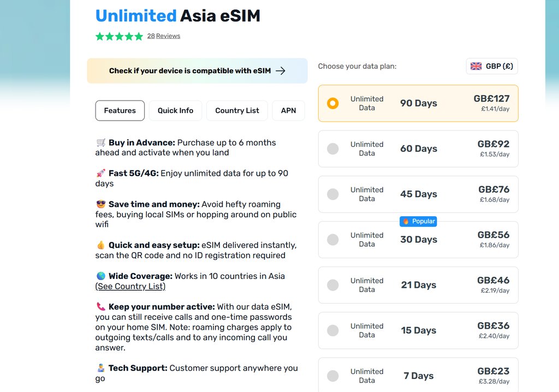Switch to the APN tab

[x=288, y=110]
